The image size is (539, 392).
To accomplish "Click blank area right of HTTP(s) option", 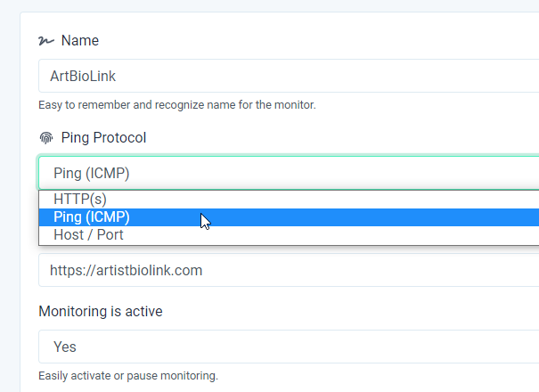I will (x=323, y=199).
